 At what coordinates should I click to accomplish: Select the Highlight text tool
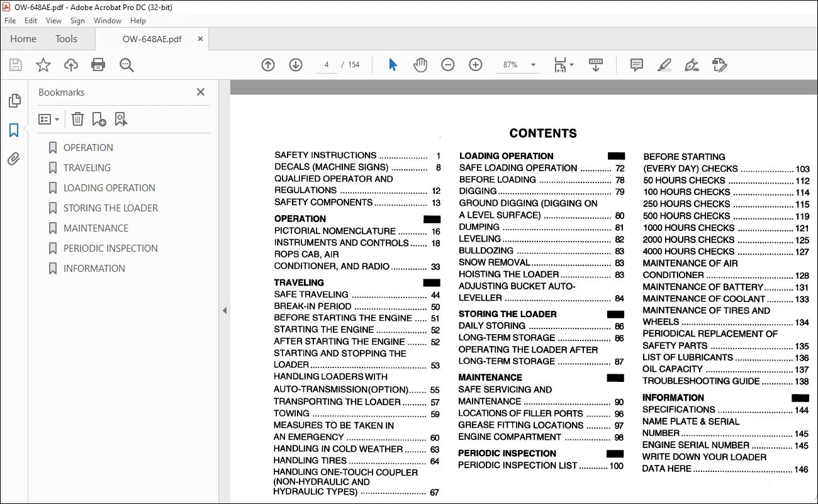(x=664, y=65)
